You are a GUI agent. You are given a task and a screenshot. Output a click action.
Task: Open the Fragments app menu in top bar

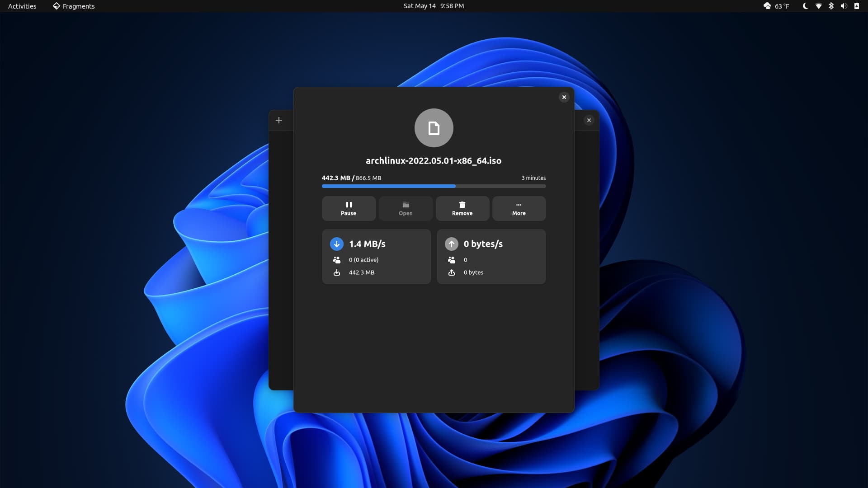point(74,6)
